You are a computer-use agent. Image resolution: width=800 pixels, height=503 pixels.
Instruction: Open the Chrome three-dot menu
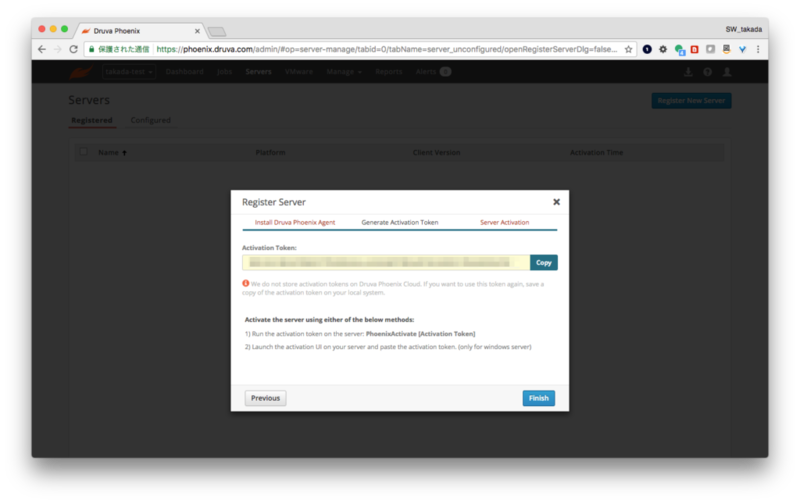[758, 49]
